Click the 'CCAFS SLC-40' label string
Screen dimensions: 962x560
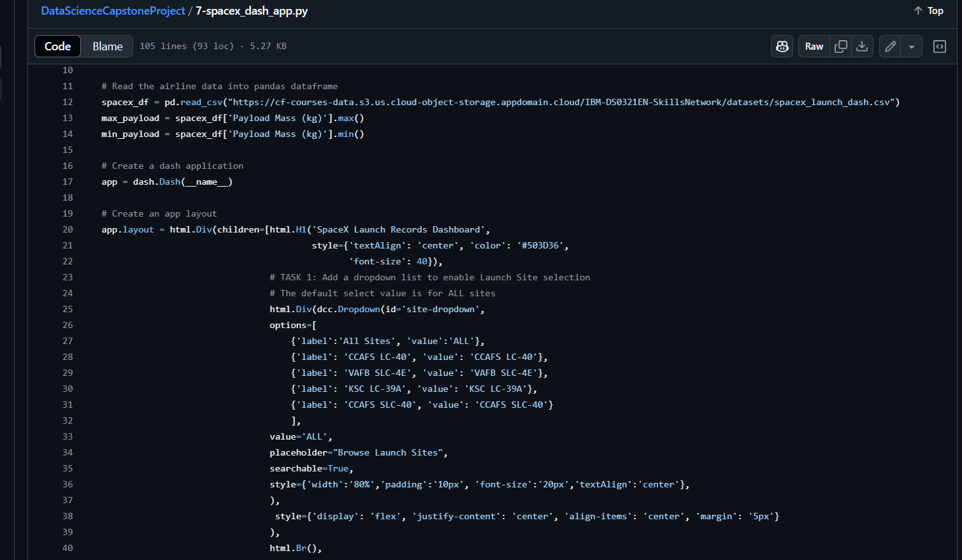380,405
